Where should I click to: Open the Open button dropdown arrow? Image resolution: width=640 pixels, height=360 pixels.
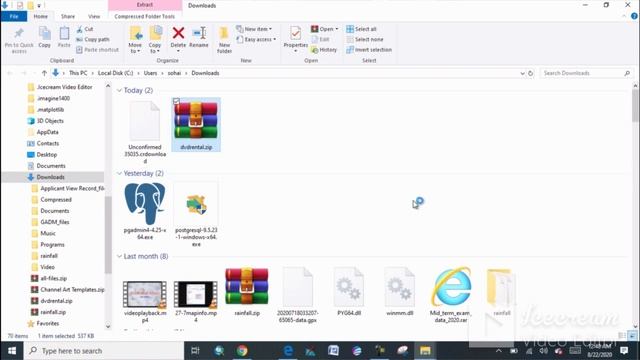click(x=337, y=29)
